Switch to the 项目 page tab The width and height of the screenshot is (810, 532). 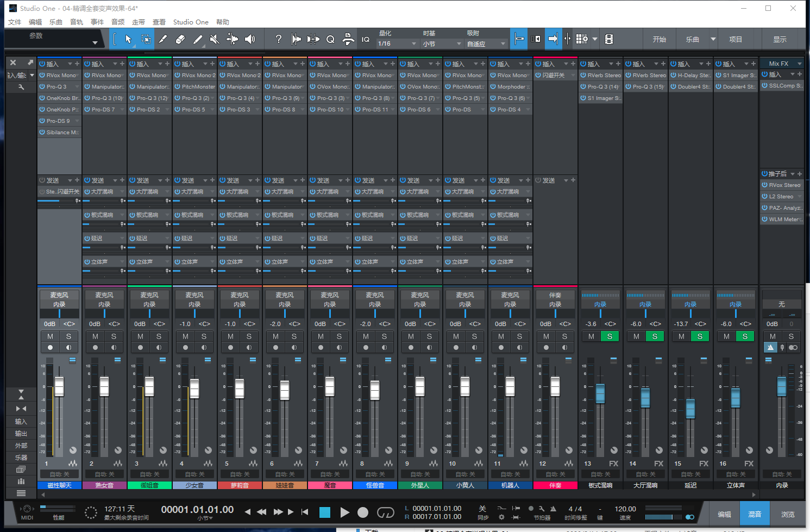pyautogui.click(x=735, y=39)
